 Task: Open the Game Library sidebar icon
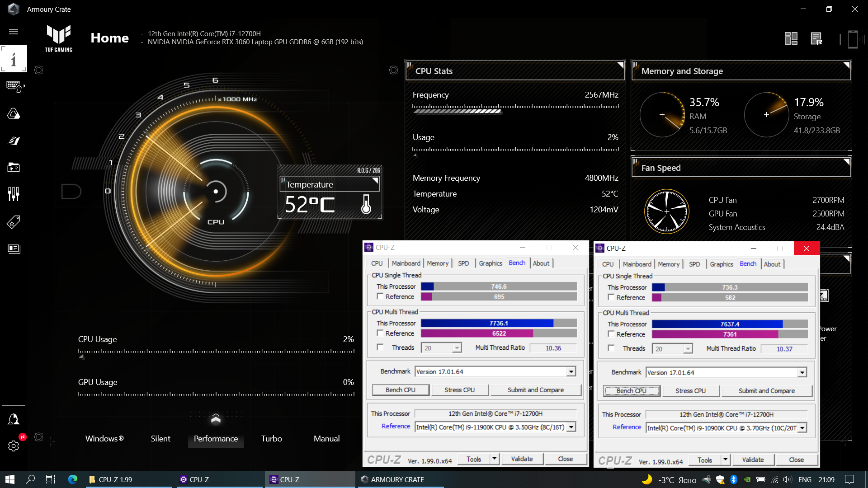pos(14,168)
